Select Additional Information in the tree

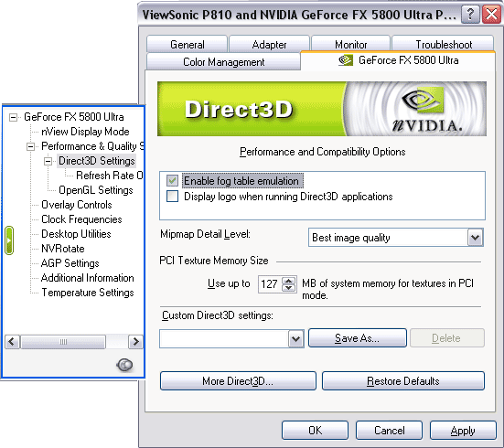[88, 278]
